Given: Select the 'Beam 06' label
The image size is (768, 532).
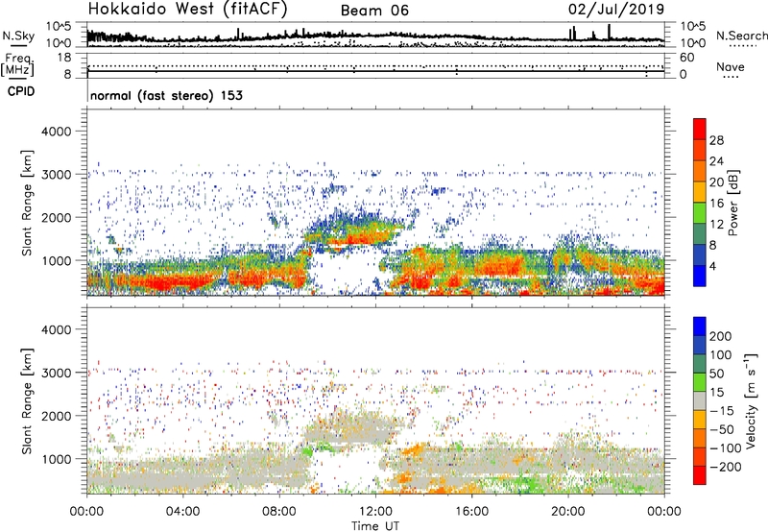Looking at the screenshot, I should (374, 11).
